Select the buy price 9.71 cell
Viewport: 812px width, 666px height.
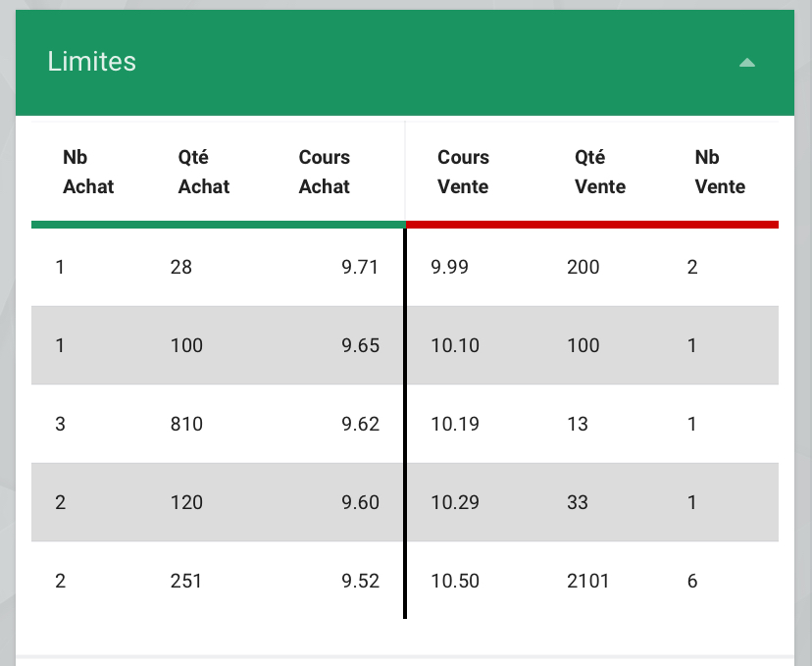click(359, 267)
